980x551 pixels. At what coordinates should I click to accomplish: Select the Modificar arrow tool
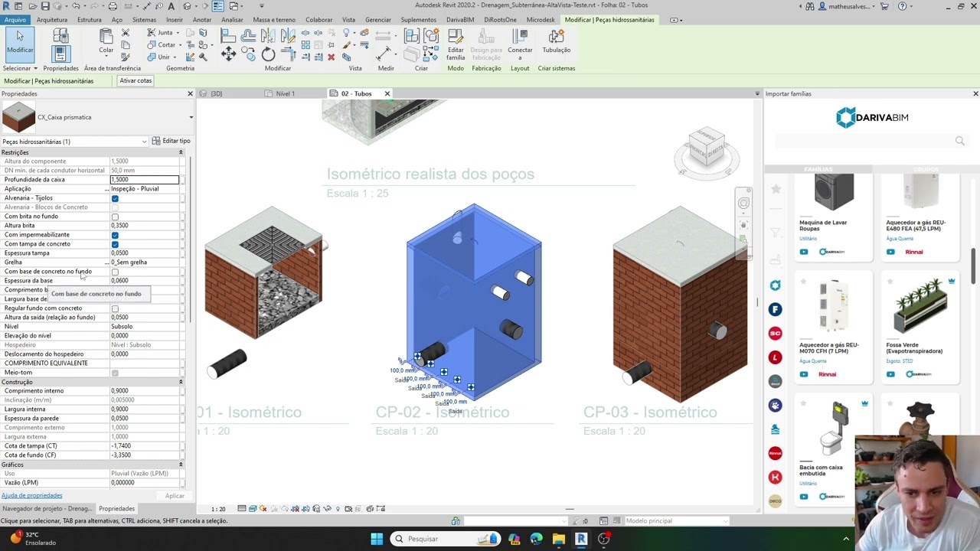click(20, 41)
